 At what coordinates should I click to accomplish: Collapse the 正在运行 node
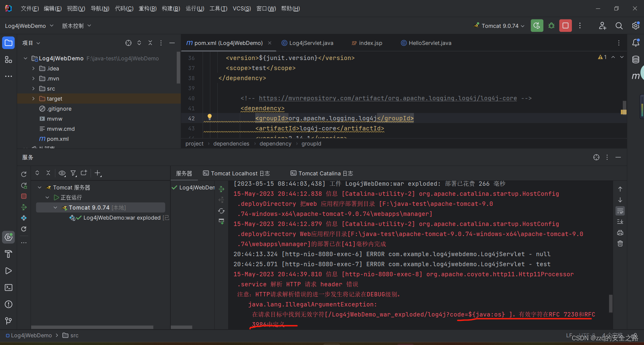(x=47, y=197)
